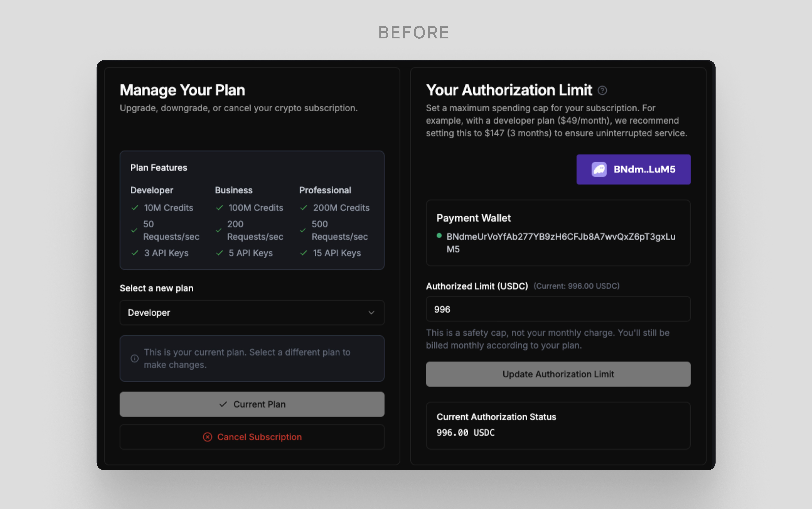Click the Business plan column heading

[233, 190]
